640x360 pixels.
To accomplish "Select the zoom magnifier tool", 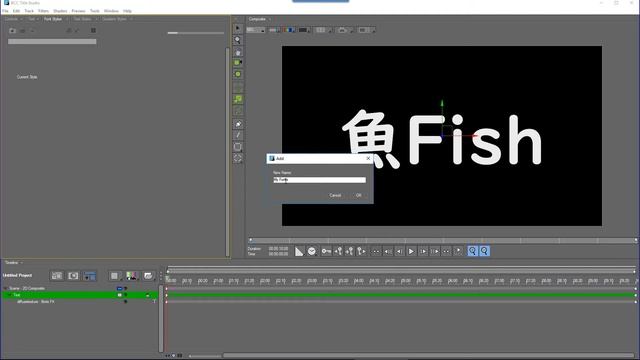I will [x=238, y=40].
